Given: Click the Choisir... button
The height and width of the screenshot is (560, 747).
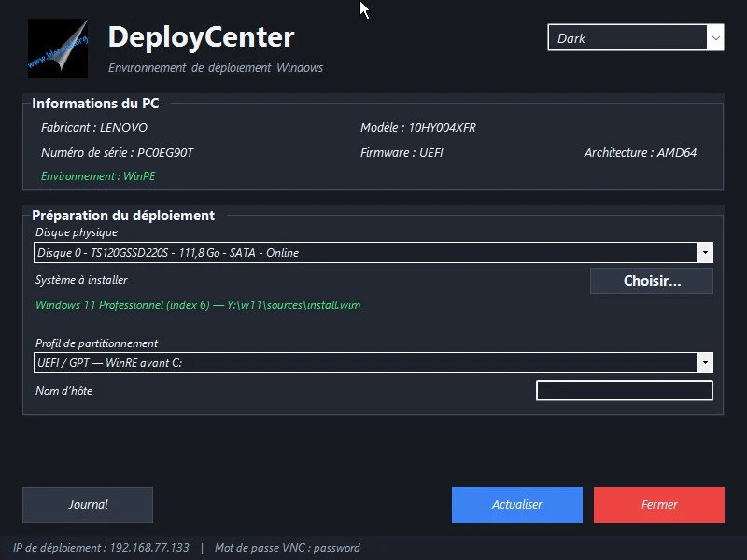Looking at the screenshot, I should pyautogui.click(x=652, y=281).
